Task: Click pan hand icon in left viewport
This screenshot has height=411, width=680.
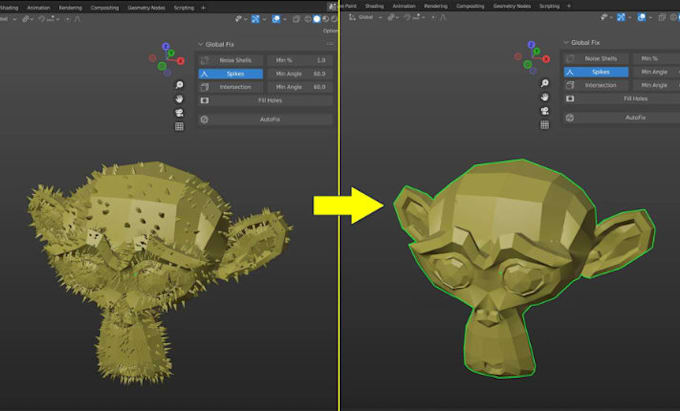Action: (x=179, y=99)
